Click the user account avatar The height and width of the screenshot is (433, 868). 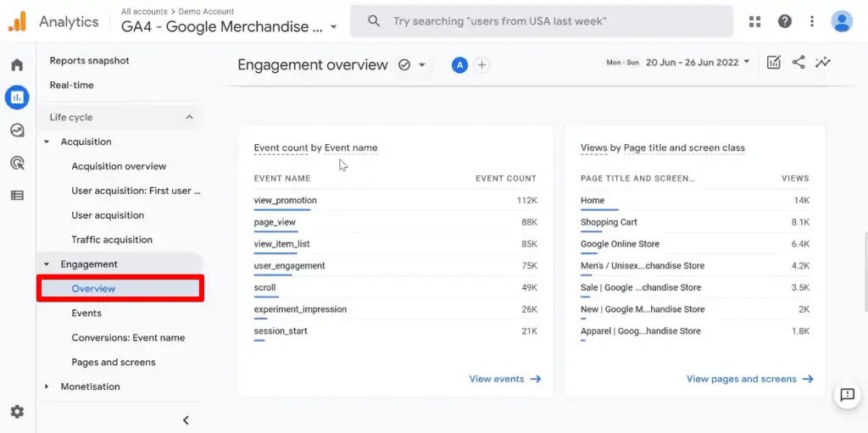click(x=842, y=21)
